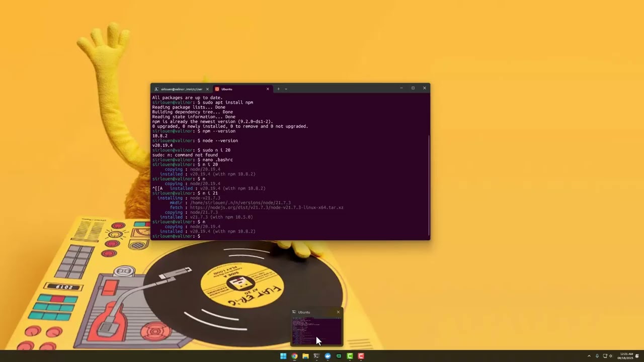644x362 pixels.
Task: Click the 'n i 21' command line
Action: pyautogui.click(x=185, y=193)
